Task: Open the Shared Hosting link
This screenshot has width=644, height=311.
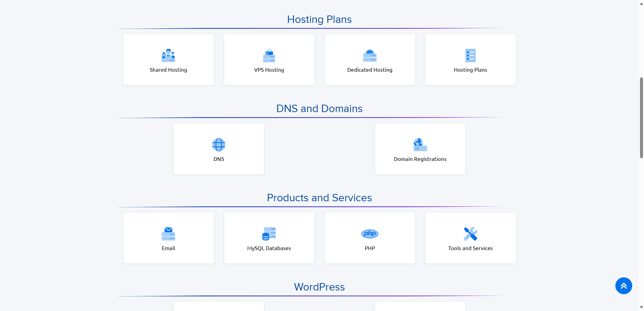Action: (168, 70)
